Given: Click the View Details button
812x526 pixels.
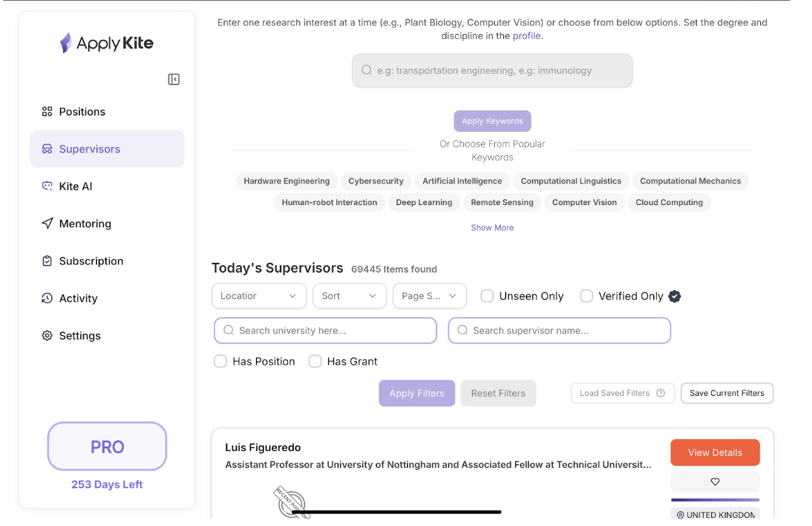Looking at the screenshot, I should 715,453.
